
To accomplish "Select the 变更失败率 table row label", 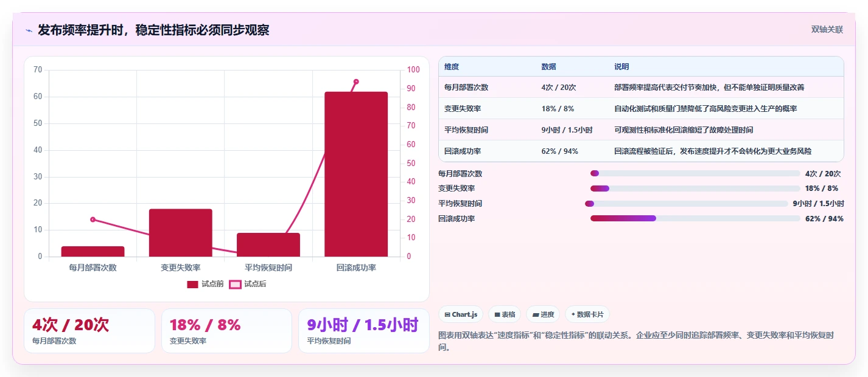I will pos(463,109).
